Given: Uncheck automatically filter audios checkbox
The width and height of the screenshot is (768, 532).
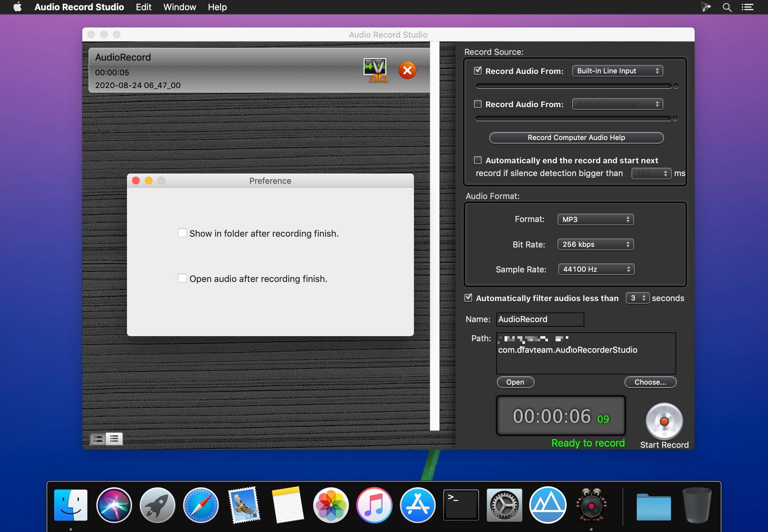Looking at the screenshot, I should pyautogui.click(x=468, y=298).
